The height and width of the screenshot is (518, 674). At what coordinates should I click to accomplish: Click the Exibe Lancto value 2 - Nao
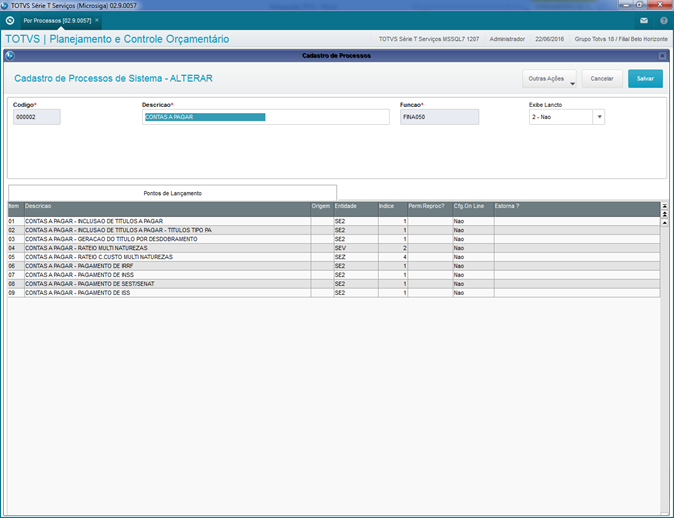[x=561, y=117]
